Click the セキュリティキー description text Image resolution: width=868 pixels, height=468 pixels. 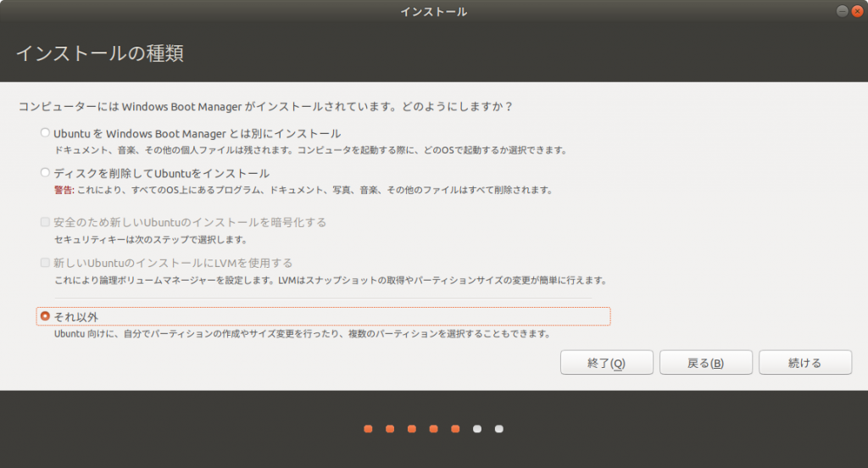pyautogui.click(x=151, y=240)
